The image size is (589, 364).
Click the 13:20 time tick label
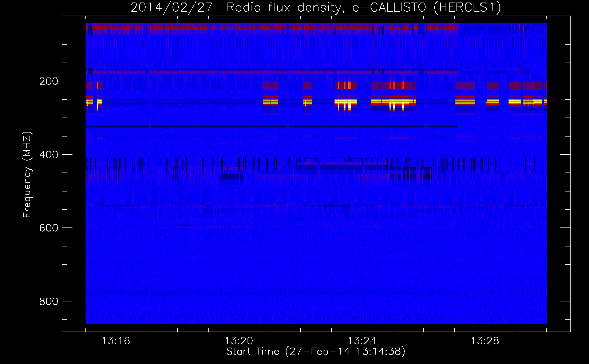(239, 341)
